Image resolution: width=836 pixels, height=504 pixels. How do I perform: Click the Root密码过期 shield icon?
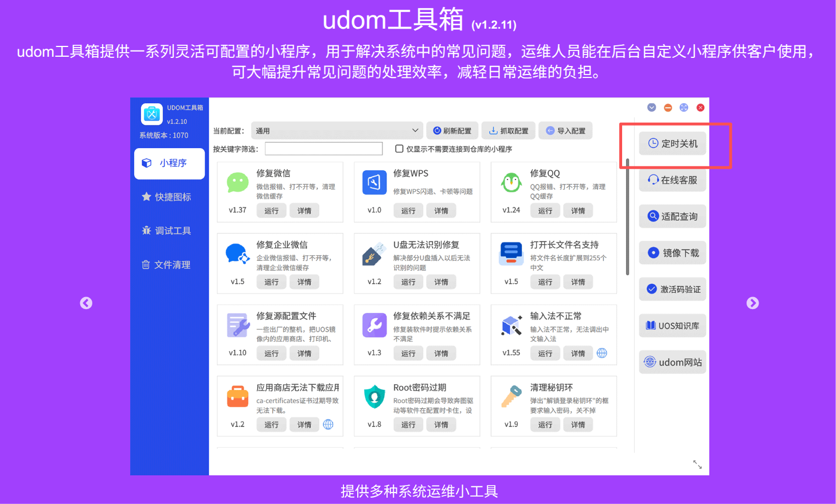tap(374, 397)
